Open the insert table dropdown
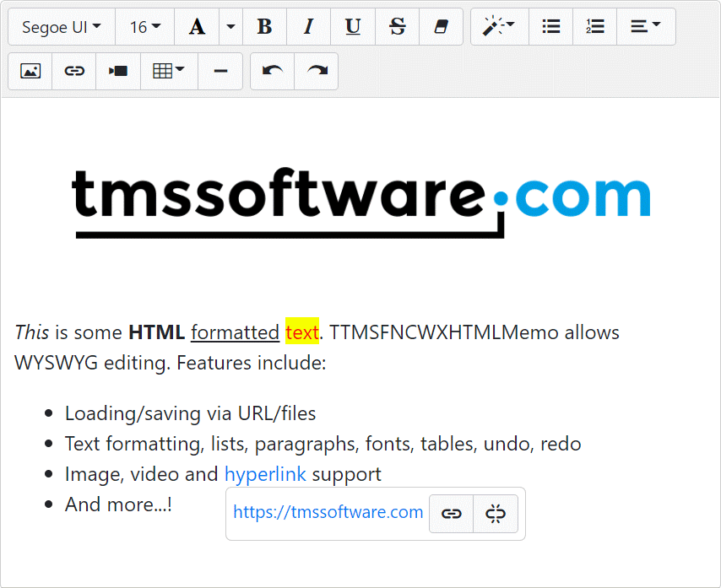Viewport: 721px width, 588px height. click(x=169, y=71)
